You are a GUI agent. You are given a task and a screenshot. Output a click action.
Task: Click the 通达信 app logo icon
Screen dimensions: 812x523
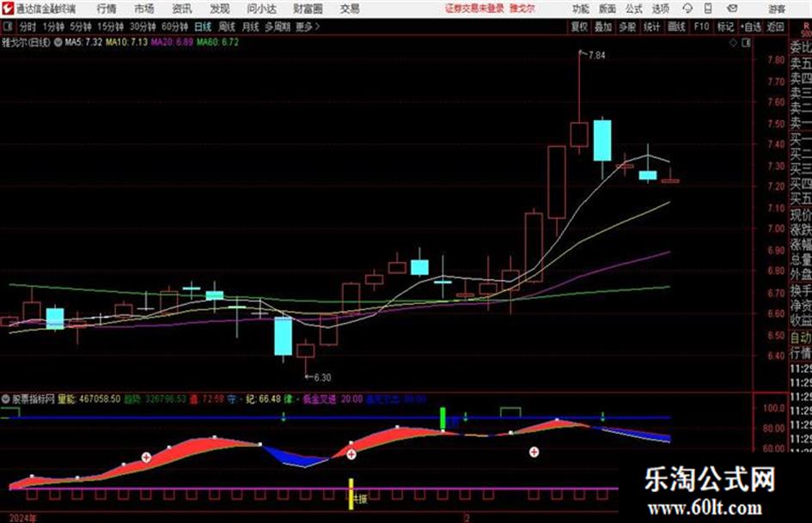[7, 9]
